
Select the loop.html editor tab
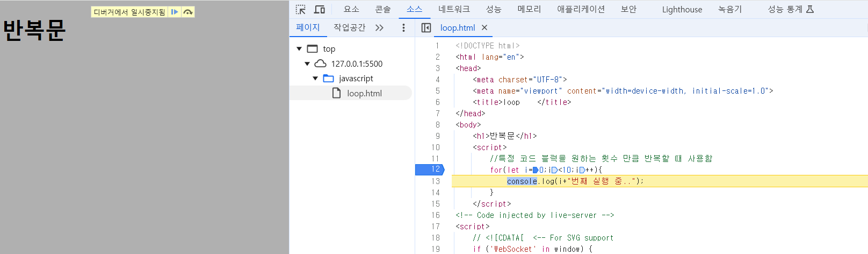457,27
